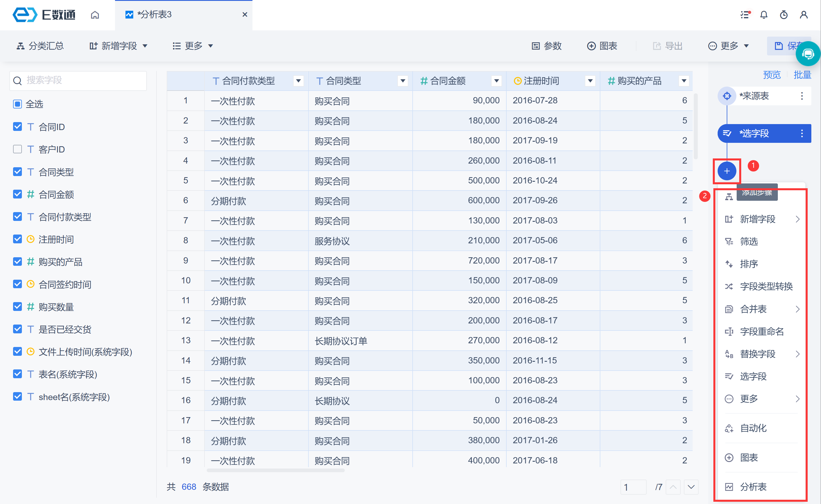Click the task list icon with red dot
This screenshot has height=504, width=821.
[x=745, y=15]
